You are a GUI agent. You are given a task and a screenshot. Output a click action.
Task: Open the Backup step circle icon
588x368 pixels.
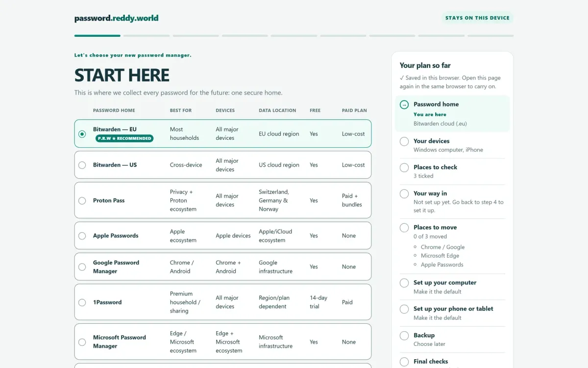(x=404, y=336)
